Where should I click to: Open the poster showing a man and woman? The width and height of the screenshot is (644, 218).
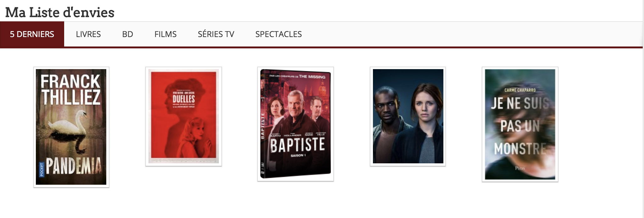408,116
